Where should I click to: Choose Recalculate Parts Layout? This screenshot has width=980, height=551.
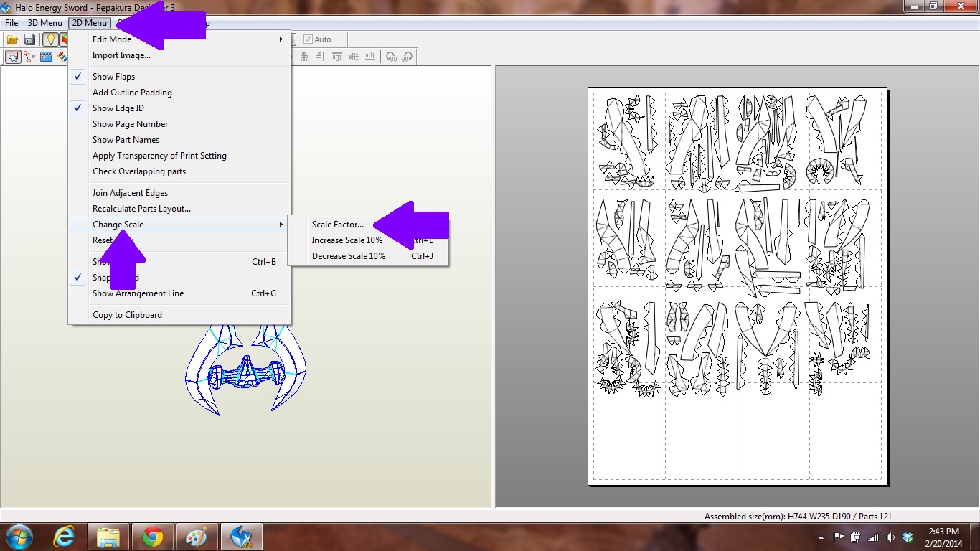179,209
